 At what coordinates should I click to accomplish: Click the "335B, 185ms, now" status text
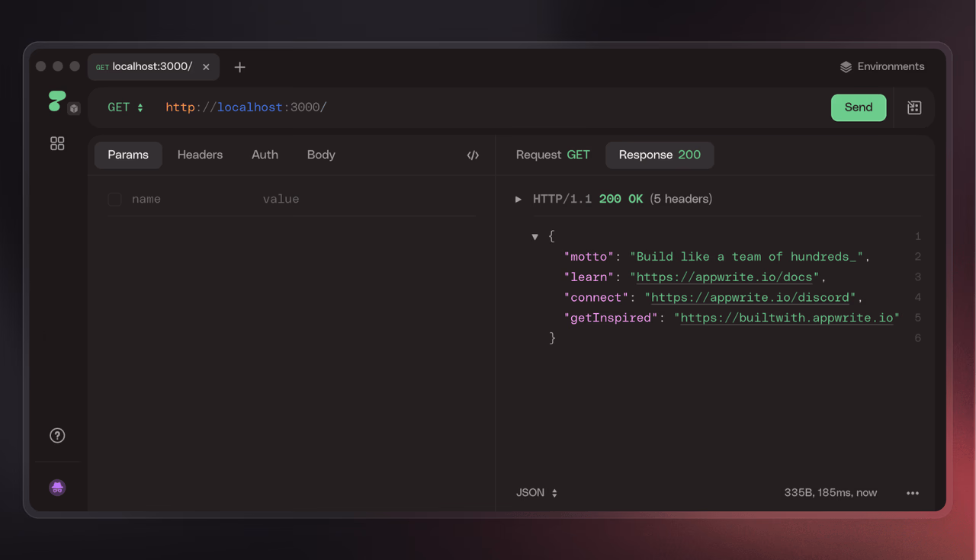coord(830,493)
